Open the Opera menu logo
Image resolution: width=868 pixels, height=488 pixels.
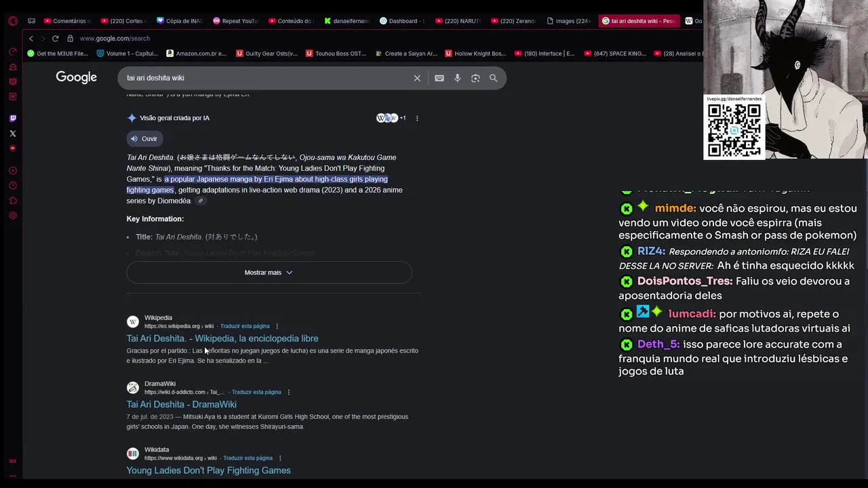tap(12, 21)
